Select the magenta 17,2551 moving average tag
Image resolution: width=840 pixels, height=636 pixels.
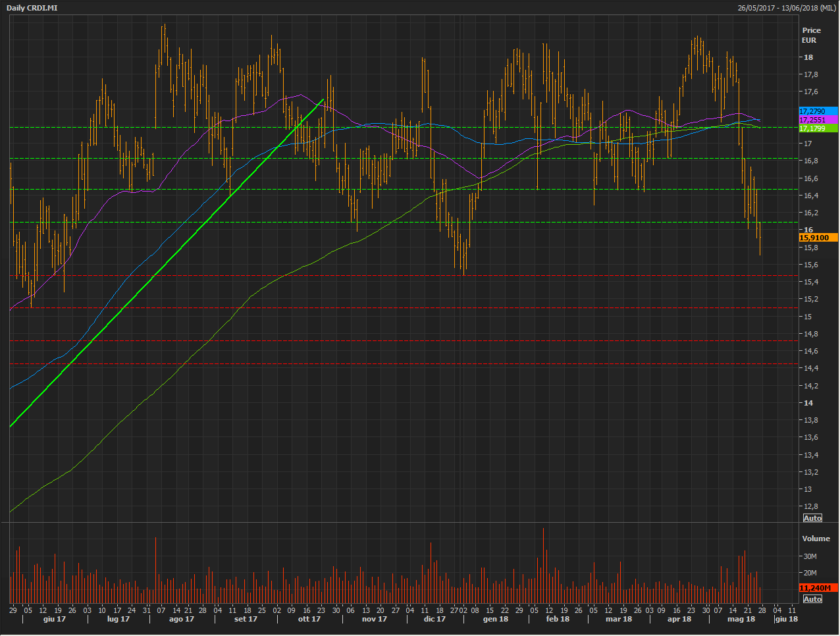pos(818,120)
